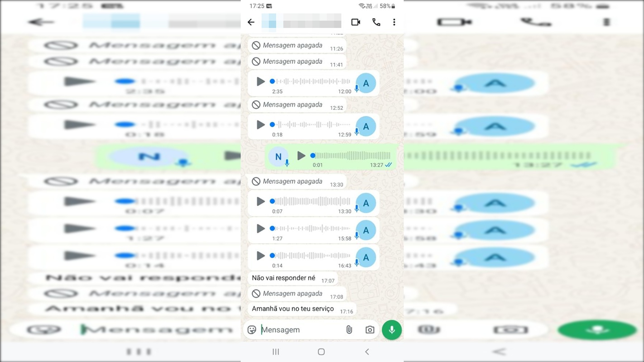Viewport: 644px width, 362px height.
Task: Select the message 'Não vai responder né'
Action: tap(283, 277)
